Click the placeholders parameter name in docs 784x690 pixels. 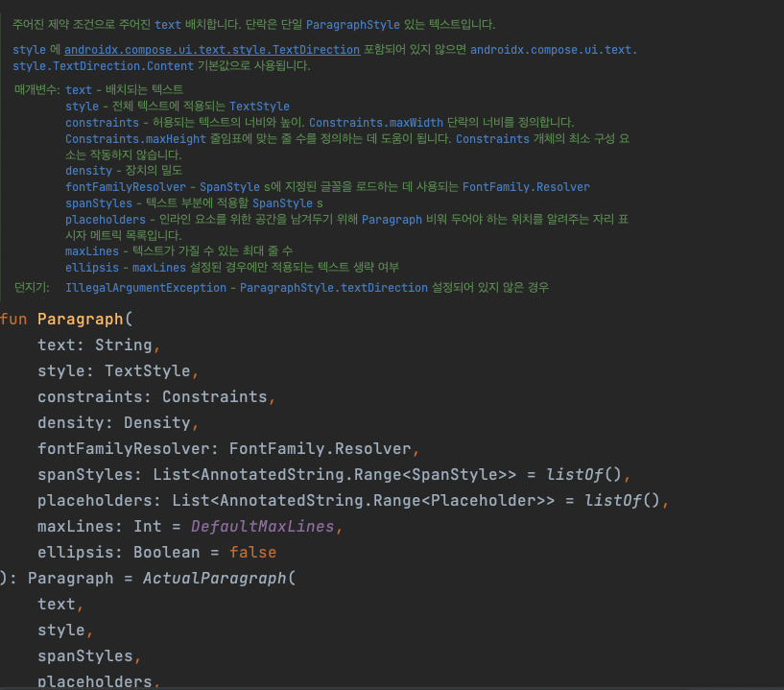click(x=106, y=220)
